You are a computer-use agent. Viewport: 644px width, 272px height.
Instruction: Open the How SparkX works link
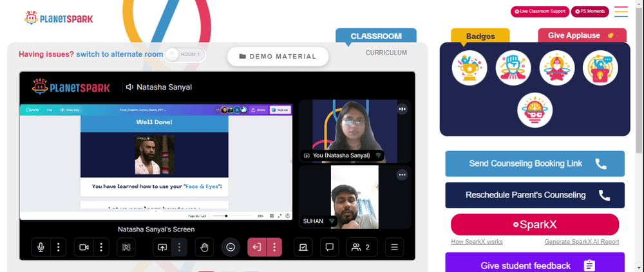coord(477,242)
